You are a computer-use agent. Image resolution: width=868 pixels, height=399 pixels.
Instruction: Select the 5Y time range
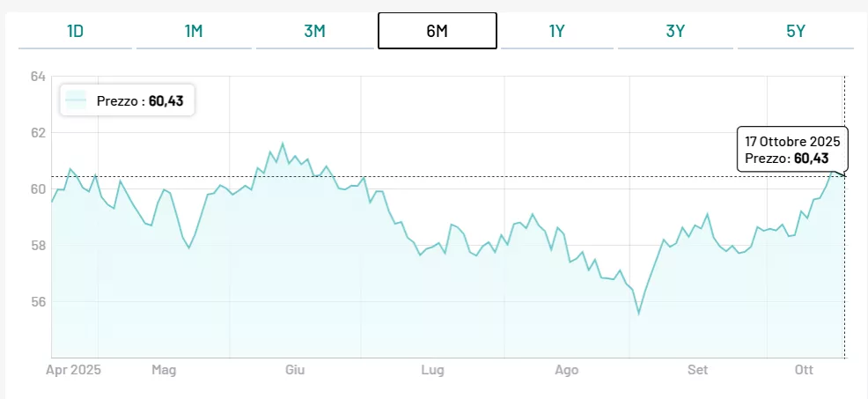pyautogui.click(x=796, y=31)
